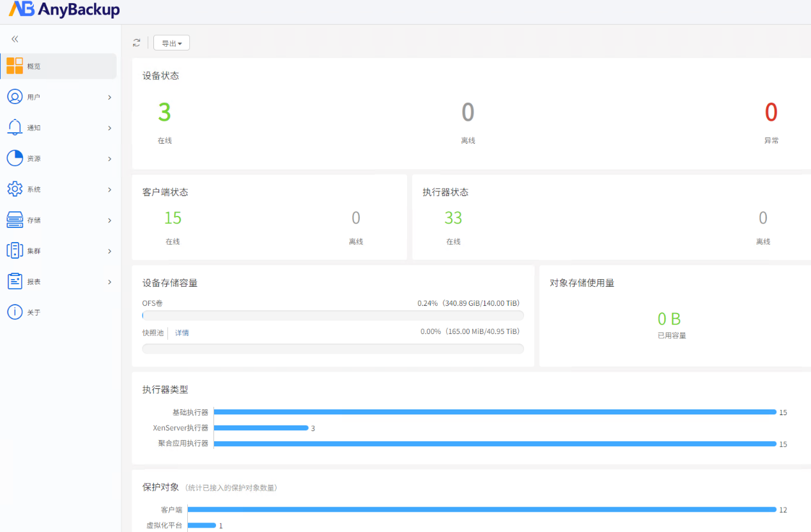The image size is (811, 532).
Task: Click the OFS卷 storage capacity progress bar
Action: [332, 315]
